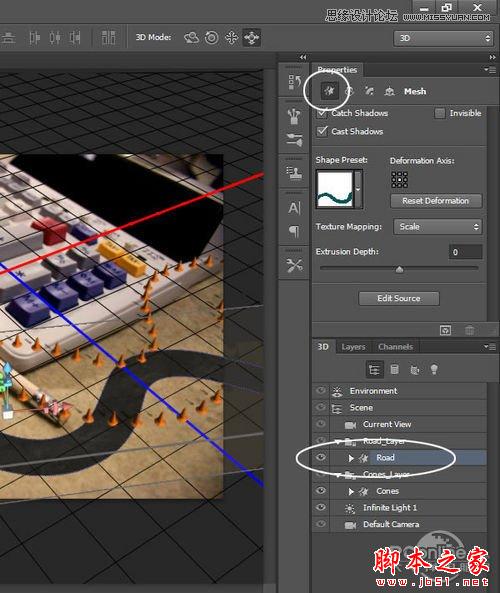Collapse the right panel dock double-arrow
This screenshot has height=593, width=500.
pos(492,57)
